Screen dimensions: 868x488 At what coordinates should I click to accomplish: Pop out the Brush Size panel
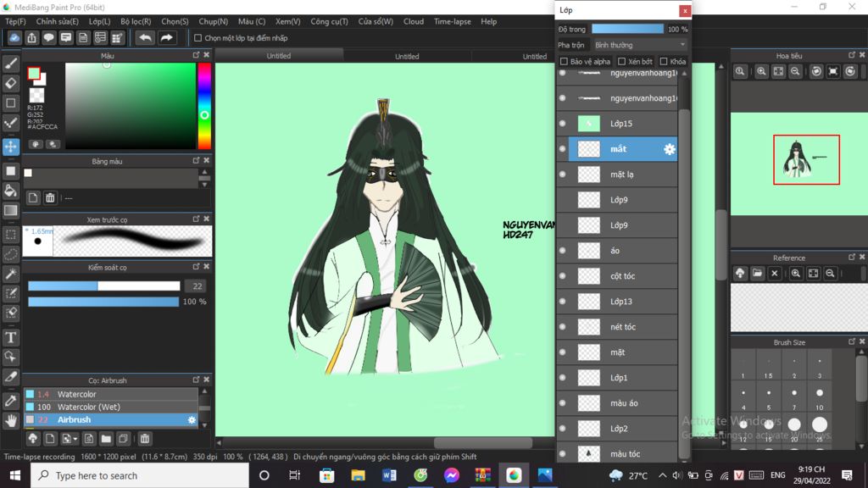851,341
